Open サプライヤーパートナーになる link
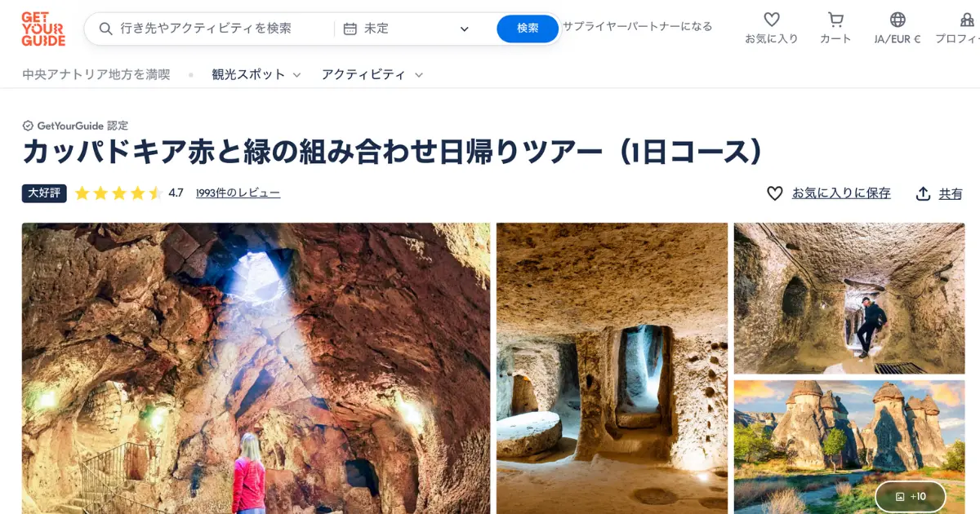Image resolution: width=980 pixels, height=514 pixels. point(637,26)
